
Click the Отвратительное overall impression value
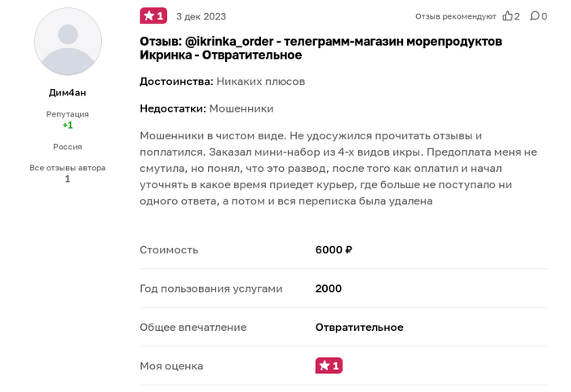tap(359, 327)
